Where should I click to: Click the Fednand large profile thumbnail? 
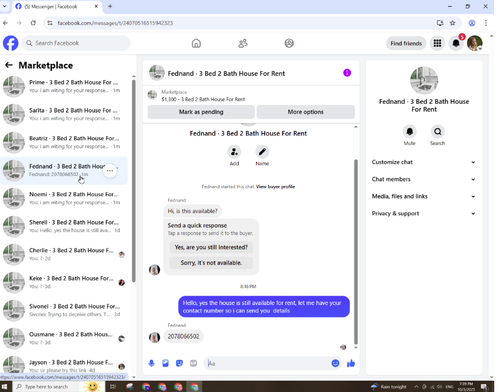pos(424,80)
